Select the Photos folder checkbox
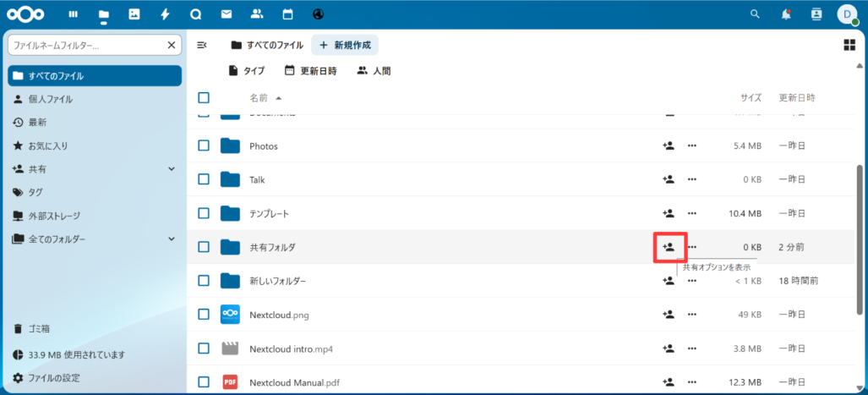This screenshot has width=868, height=395. [x=204, y=145]
